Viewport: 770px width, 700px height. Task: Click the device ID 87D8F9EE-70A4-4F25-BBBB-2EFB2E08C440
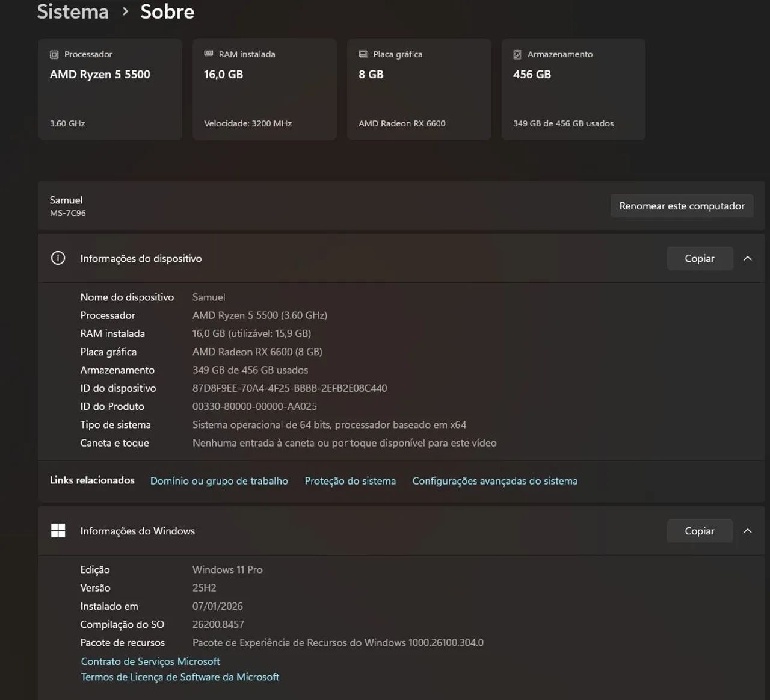[x=290, y=388]
